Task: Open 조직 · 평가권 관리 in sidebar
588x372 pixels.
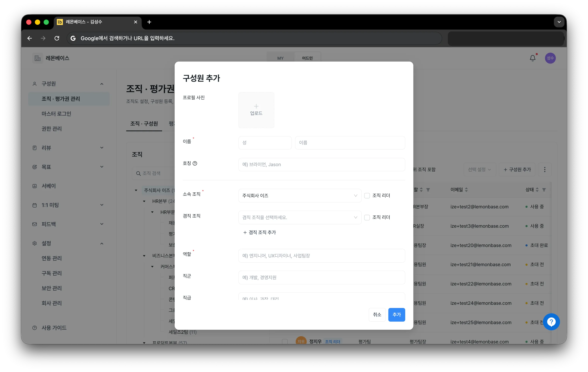Action: 69,99
